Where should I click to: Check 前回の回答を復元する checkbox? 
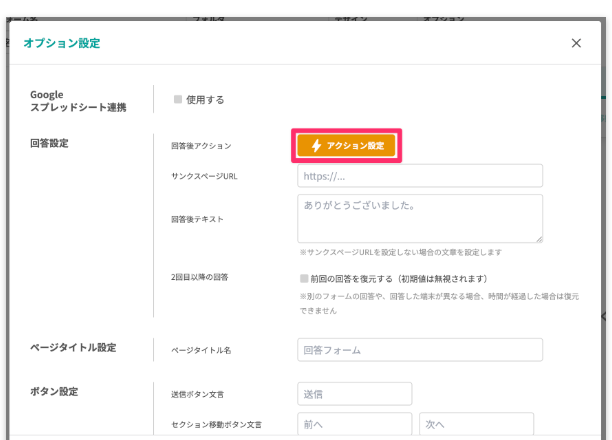coord(304,278)
